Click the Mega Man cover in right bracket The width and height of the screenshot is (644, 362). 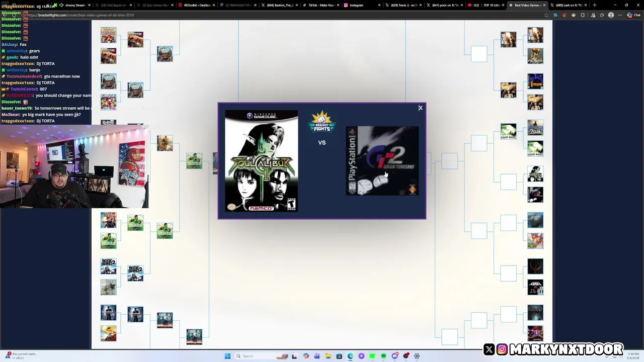pos(535,287)
